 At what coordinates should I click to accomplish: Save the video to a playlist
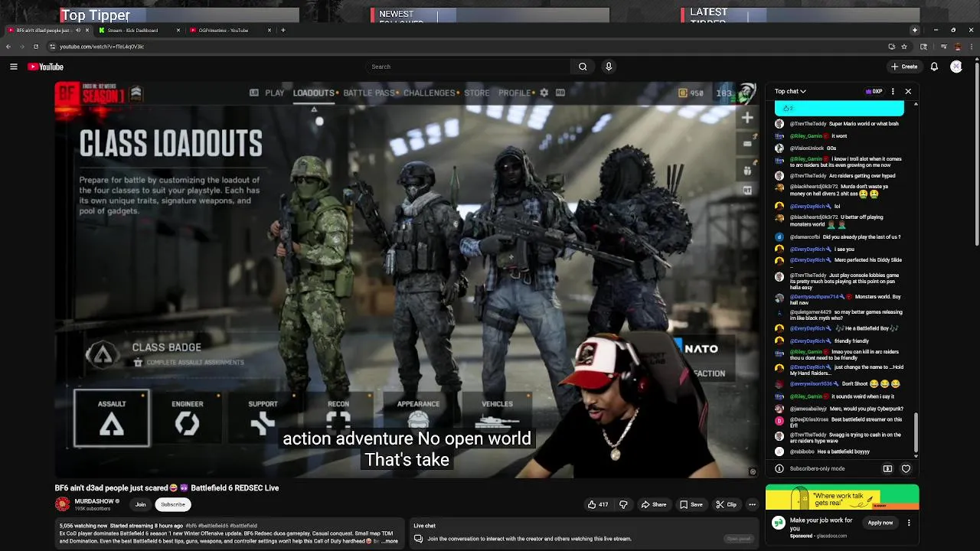click(691, 504)
